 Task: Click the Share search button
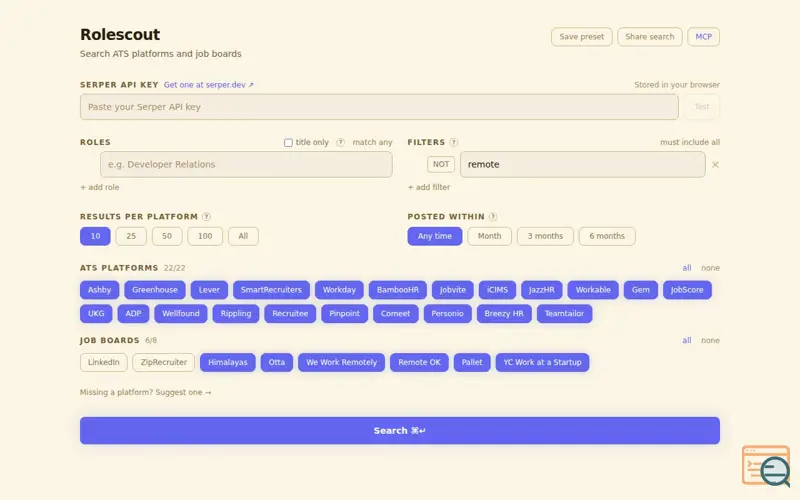(650, 37)
